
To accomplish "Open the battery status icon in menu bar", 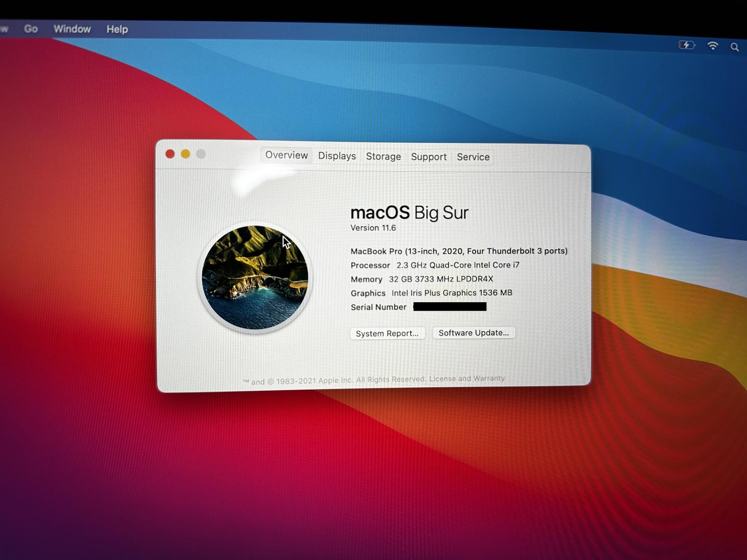I will (687, 45).
